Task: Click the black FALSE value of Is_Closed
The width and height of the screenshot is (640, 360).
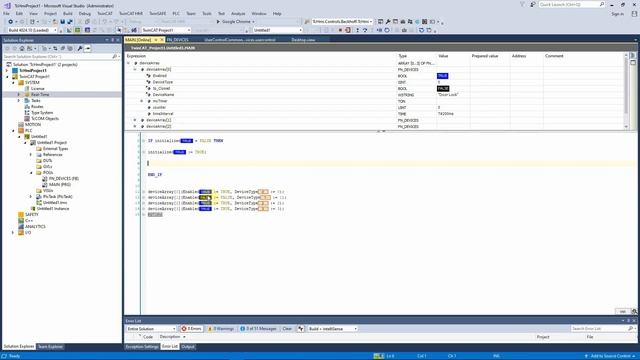Action: (443, 89)
